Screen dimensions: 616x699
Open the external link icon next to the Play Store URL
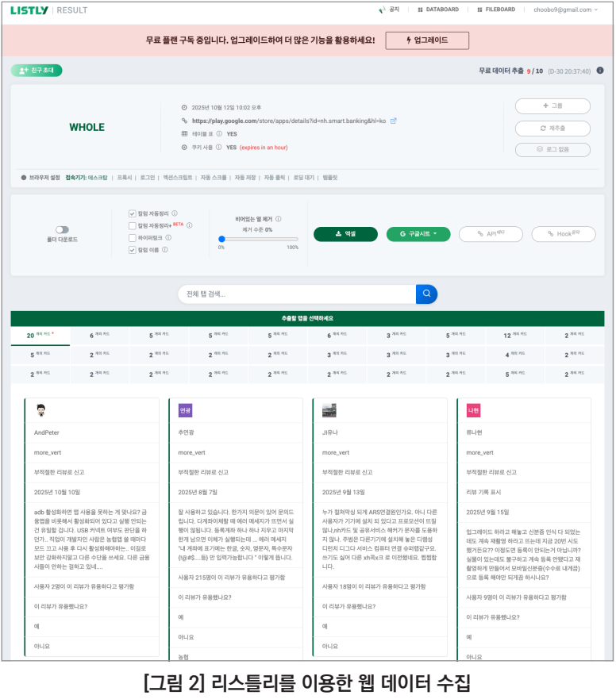point(394,121)
